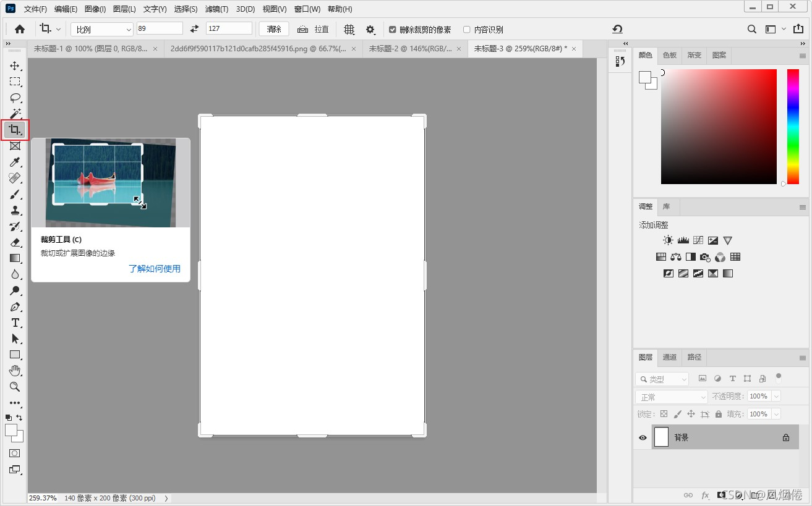Open the 文件(F) menu

pos(35,9)
